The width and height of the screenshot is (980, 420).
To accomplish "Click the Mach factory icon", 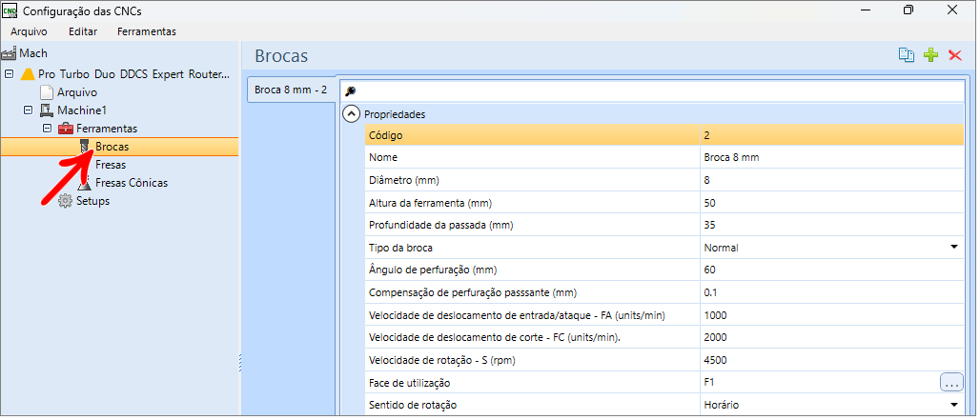I will pos(9,53).
